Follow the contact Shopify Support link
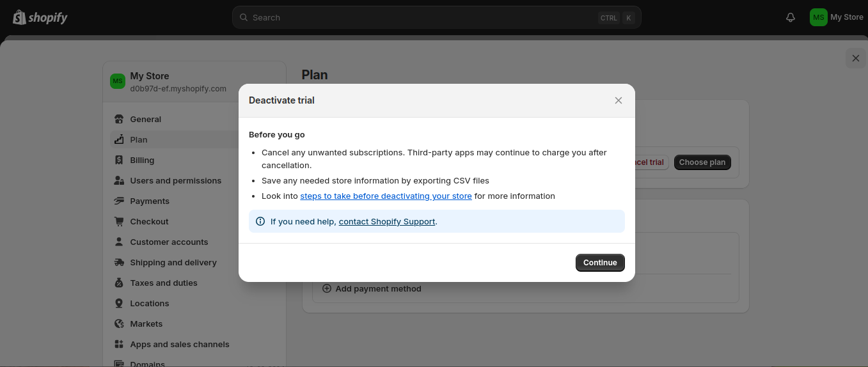868x367 pixels. click(x=387, y=222)
